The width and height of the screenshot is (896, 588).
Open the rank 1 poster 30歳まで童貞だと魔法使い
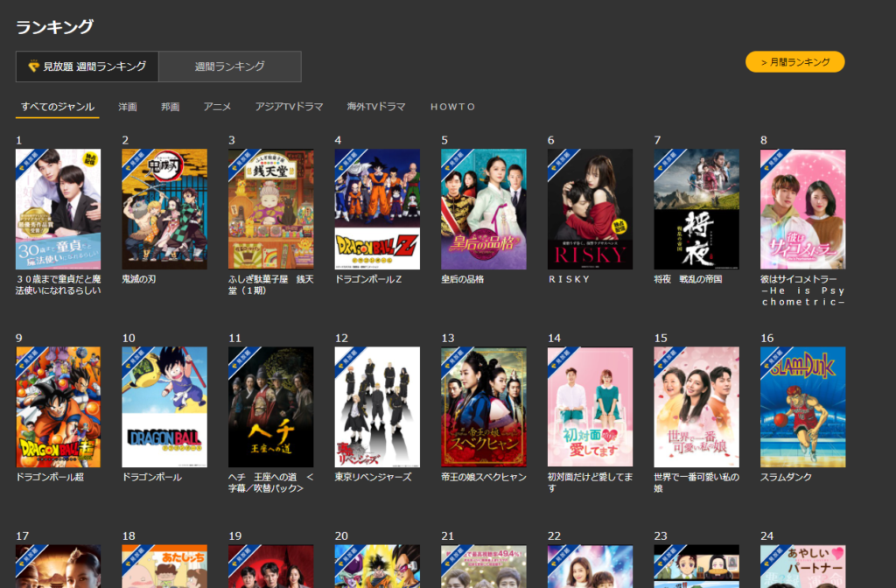click(59, 209)
